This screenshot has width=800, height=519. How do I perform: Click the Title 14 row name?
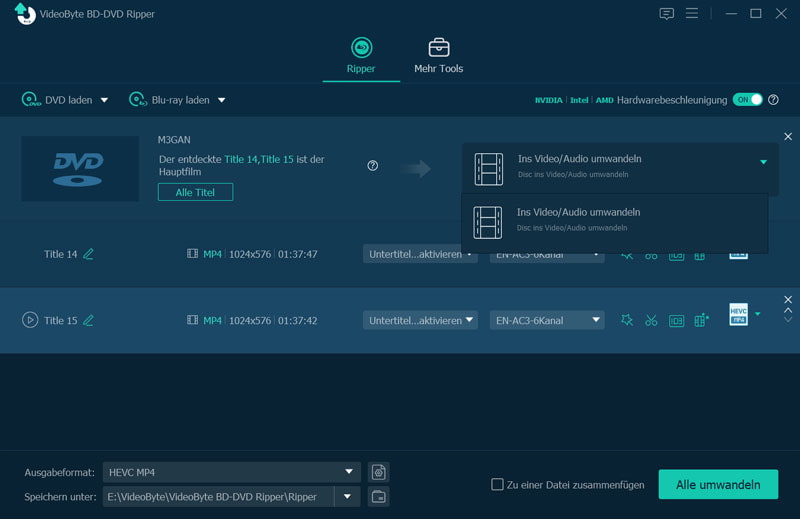point(60,254)
